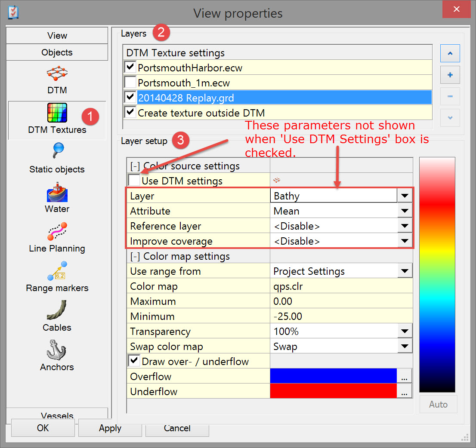
Task: Select the Water boat icon
Action: point(57,192)
